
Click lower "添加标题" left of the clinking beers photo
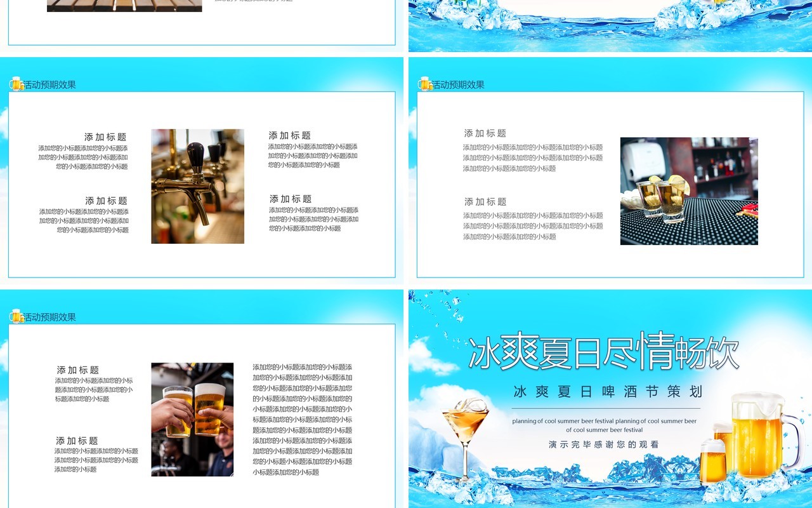(77, 441)
